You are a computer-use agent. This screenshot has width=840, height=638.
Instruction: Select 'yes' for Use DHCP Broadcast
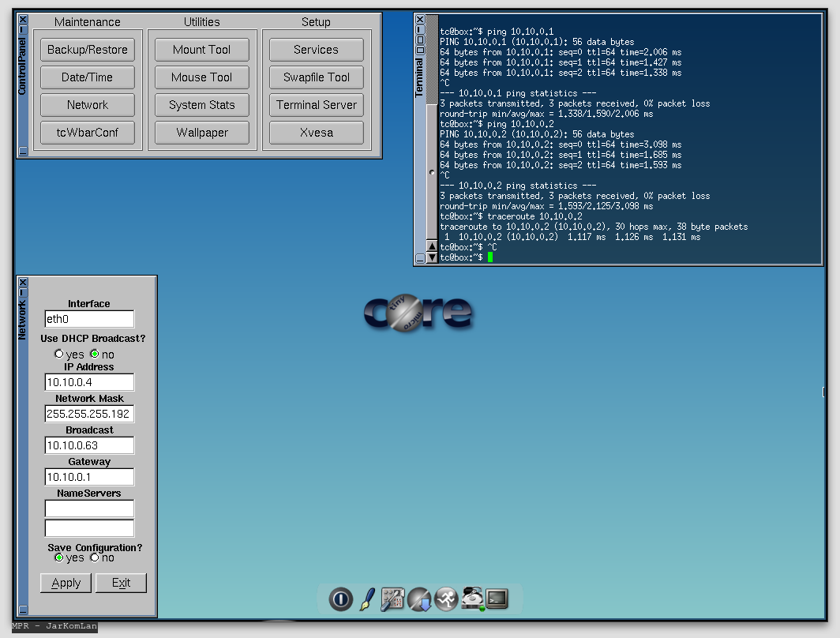59,355
